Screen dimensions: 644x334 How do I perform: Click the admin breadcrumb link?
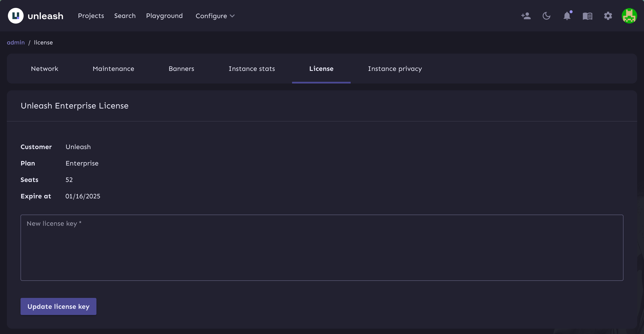pos(15,42)
